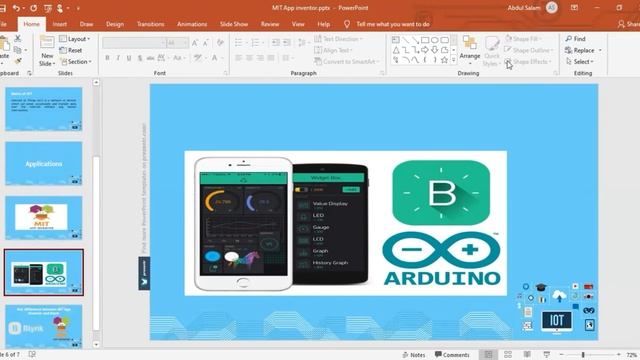
Task: Select the oval shape in shapes gallery
Action: [x=435, y=40]
